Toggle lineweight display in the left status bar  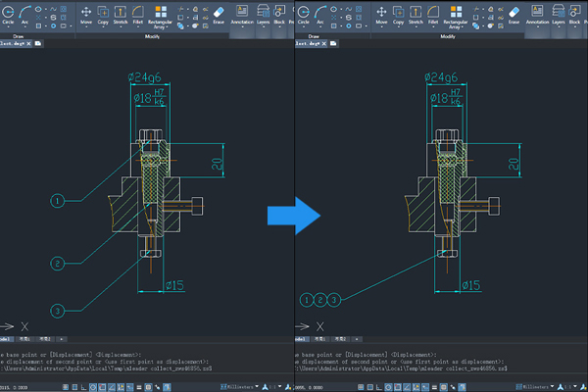pos(139,387)
